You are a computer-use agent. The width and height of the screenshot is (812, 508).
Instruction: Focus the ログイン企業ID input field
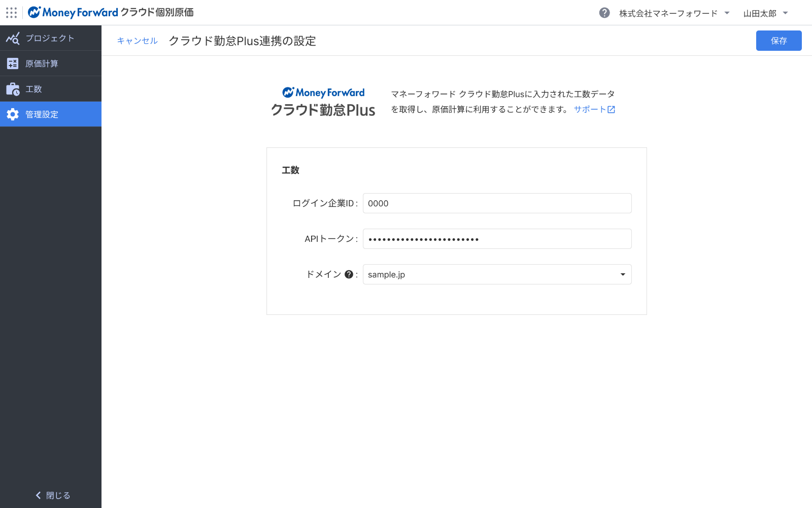(497, 203)
